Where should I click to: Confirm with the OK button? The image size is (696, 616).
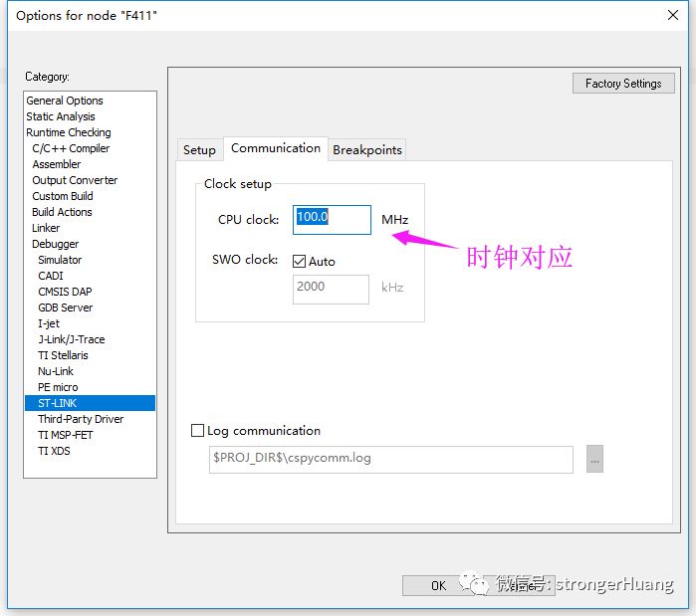(x=438, y=585)
